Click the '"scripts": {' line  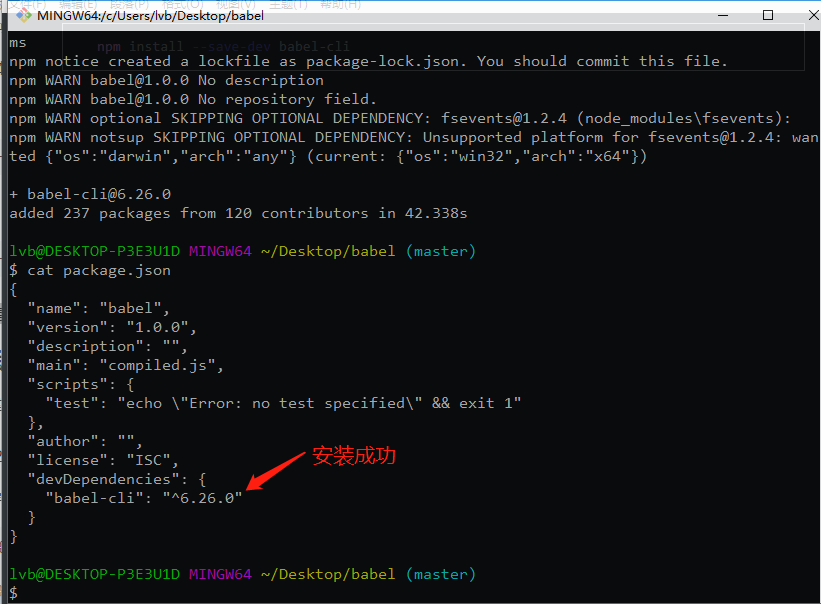[x=81, y=384]
